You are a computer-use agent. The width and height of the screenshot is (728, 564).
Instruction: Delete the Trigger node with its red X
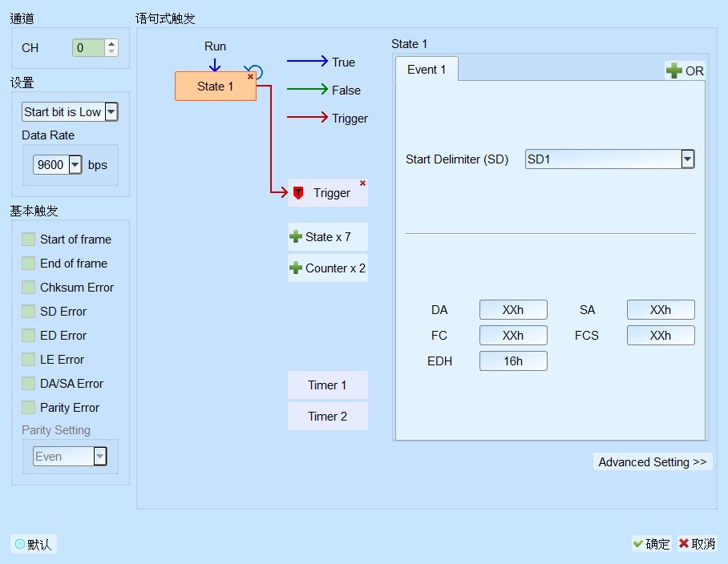coord(362,183)
